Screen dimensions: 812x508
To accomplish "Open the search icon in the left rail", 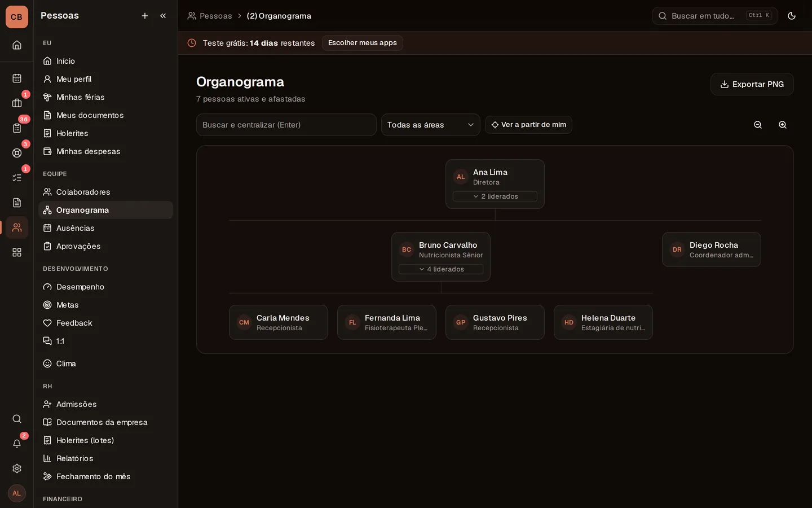I will pos(17,419).
